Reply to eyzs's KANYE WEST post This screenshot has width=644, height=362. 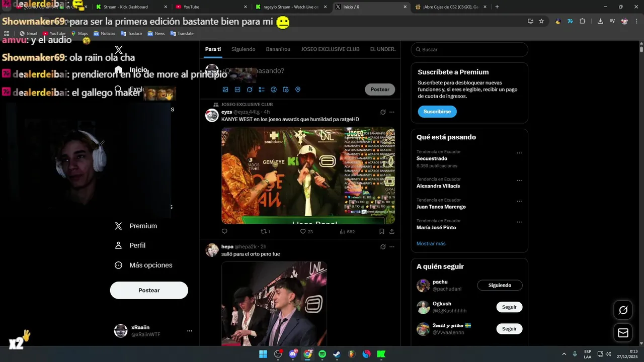pyautogui.click(x=224, y=231)
